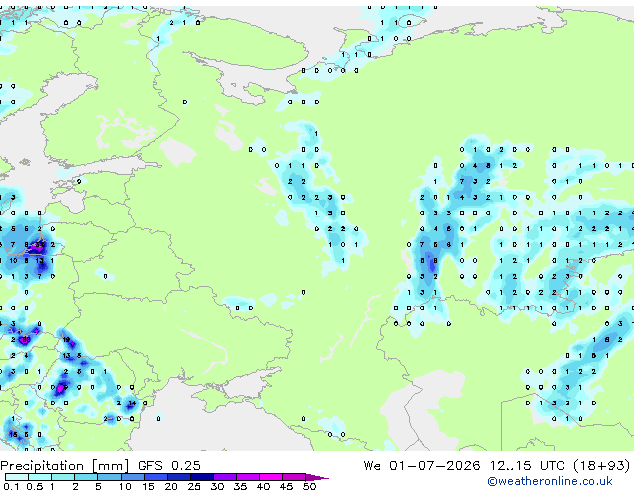
Task: Click the above-50 mm legend arrow tip
Action: pyautogui.click(x=317, y=477)
